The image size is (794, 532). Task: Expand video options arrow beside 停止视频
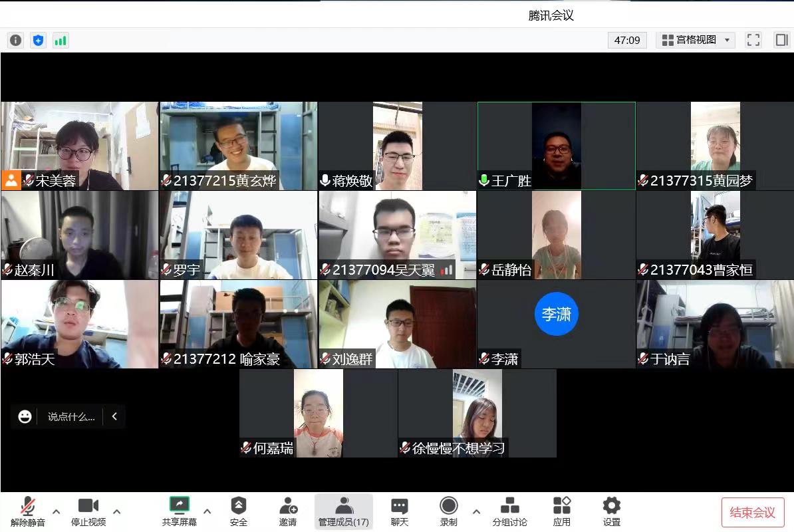point(117,511)
